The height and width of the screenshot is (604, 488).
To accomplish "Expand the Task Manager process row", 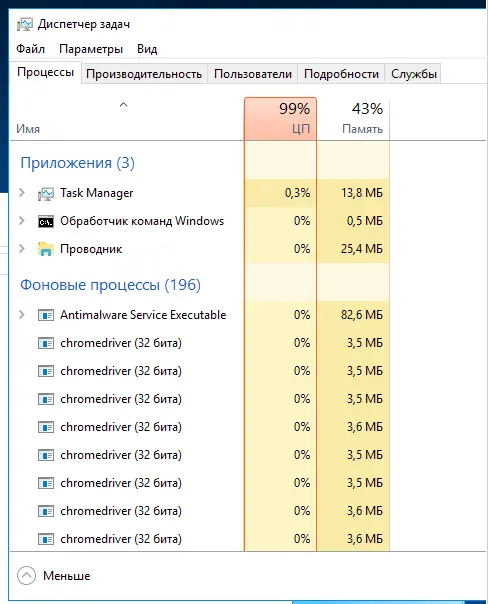I will click(22, 193).
